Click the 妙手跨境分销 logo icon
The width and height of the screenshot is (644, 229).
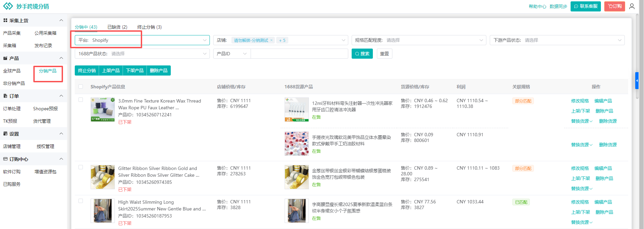click(8, 6)
